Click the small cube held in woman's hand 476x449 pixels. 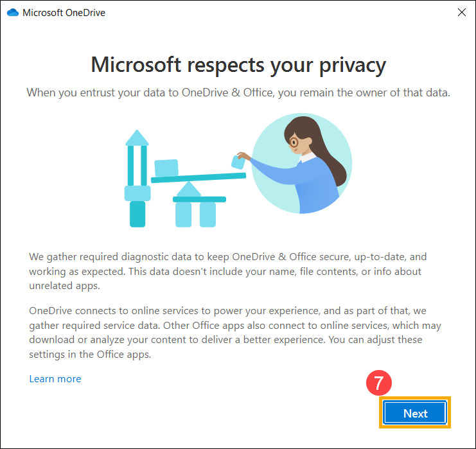point(238,162)
